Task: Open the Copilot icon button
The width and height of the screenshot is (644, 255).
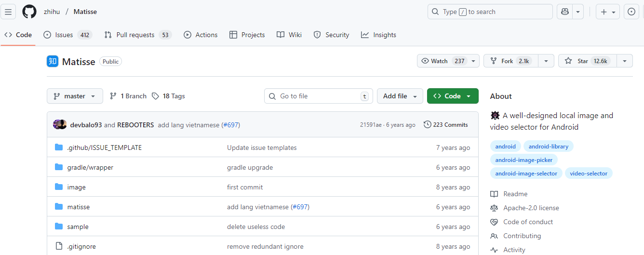Action: [564, 12]
